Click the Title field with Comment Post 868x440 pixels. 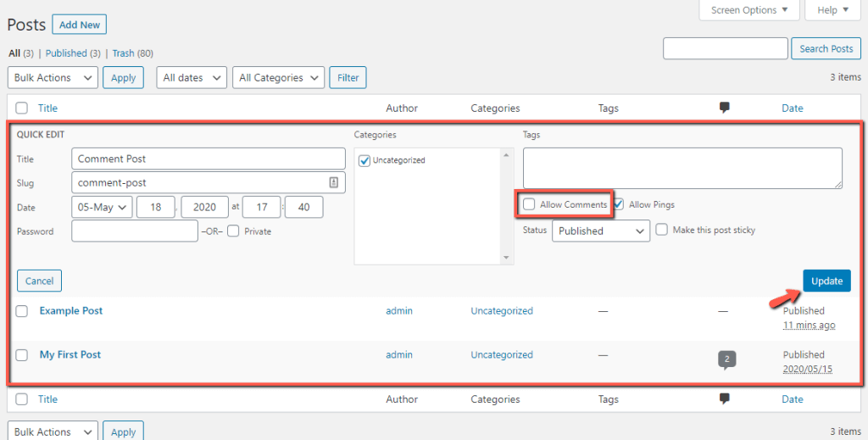pyautogui.click(x=209, y=159)
